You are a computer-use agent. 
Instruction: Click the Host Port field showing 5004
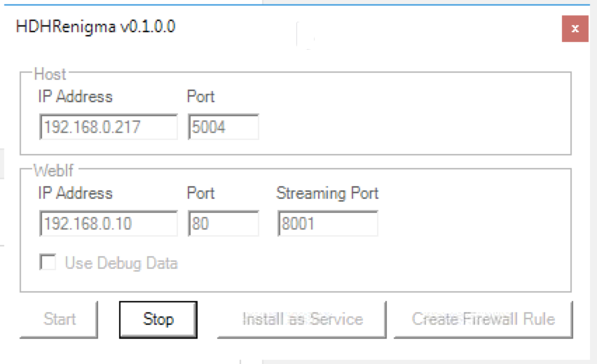(x=223, y=127)
